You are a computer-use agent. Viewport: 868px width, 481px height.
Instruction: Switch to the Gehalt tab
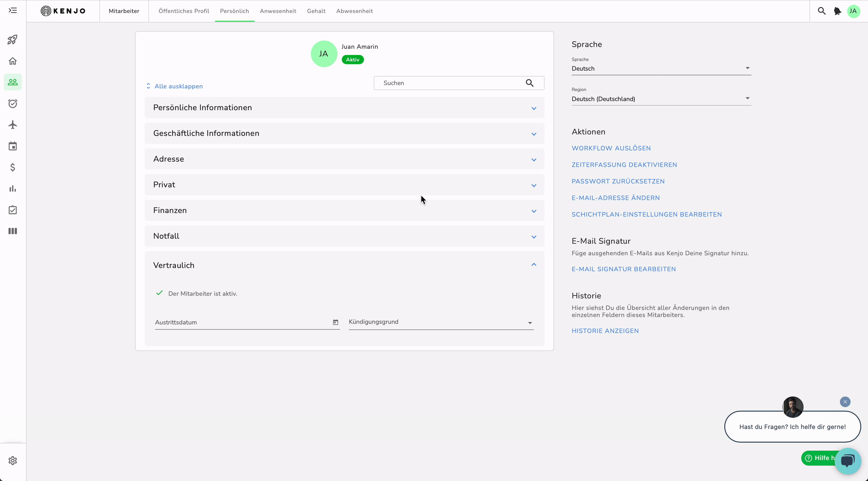316,11
